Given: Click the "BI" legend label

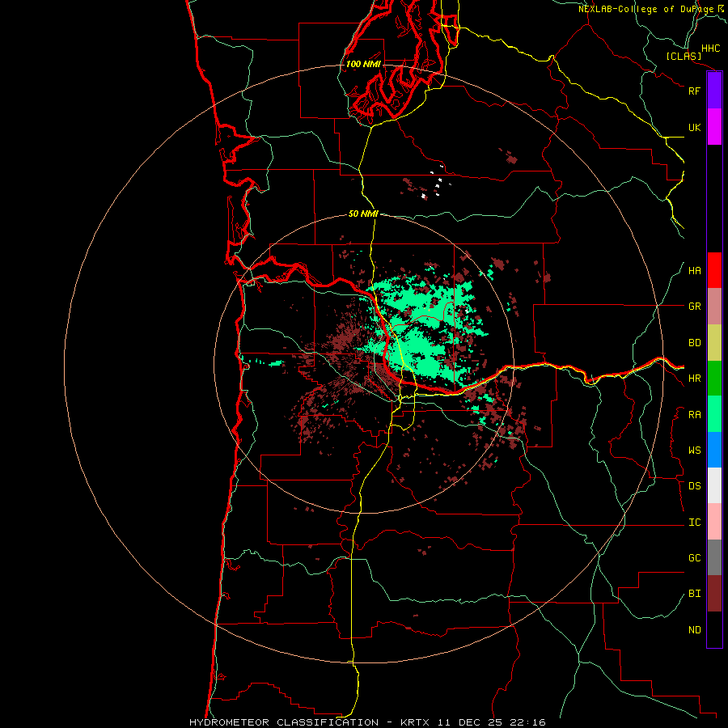Looking at the screenshot, I should click(694, 594).
